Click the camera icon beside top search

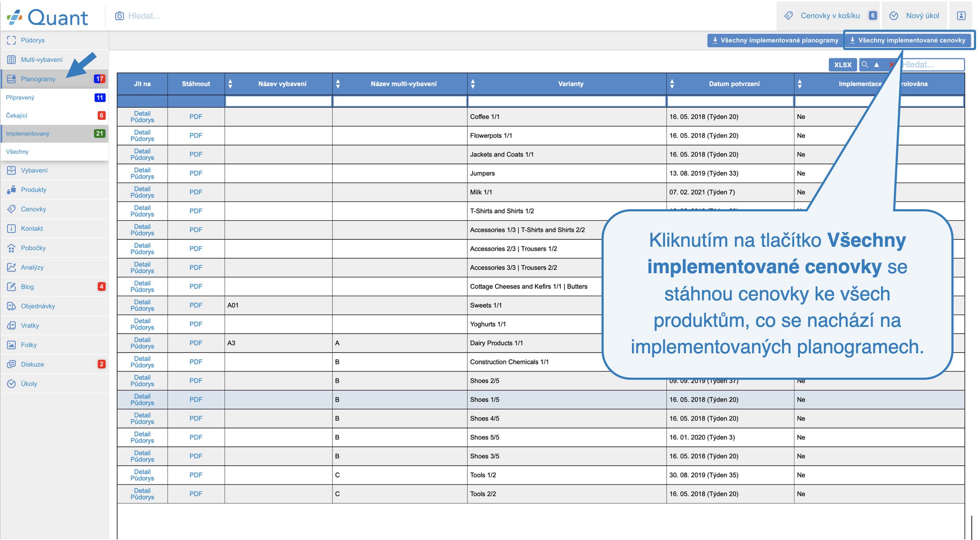click(x=119, y=16)
